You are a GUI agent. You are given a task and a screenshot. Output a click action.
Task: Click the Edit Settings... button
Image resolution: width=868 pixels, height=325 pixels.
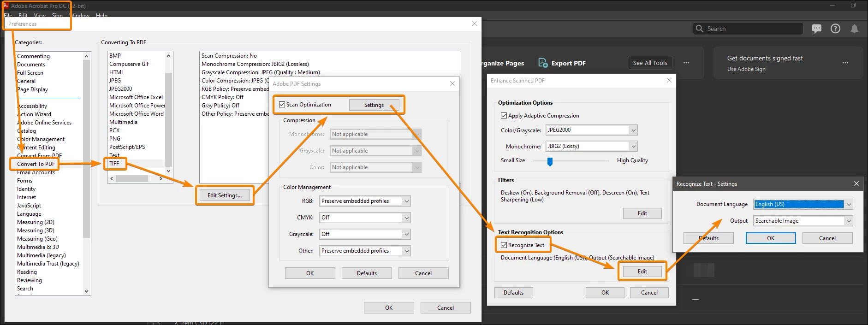tap(225, 195)
